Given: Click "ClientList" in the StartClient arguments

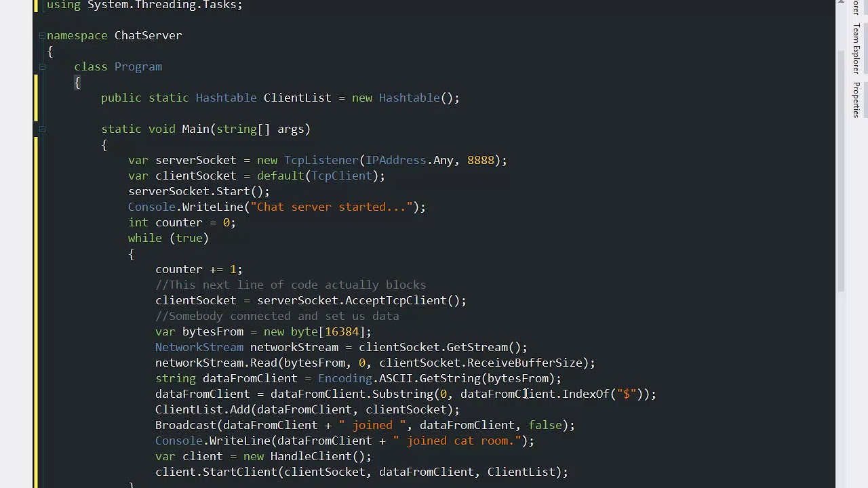Looking at the screenshot, I should [x=521, y=472].
